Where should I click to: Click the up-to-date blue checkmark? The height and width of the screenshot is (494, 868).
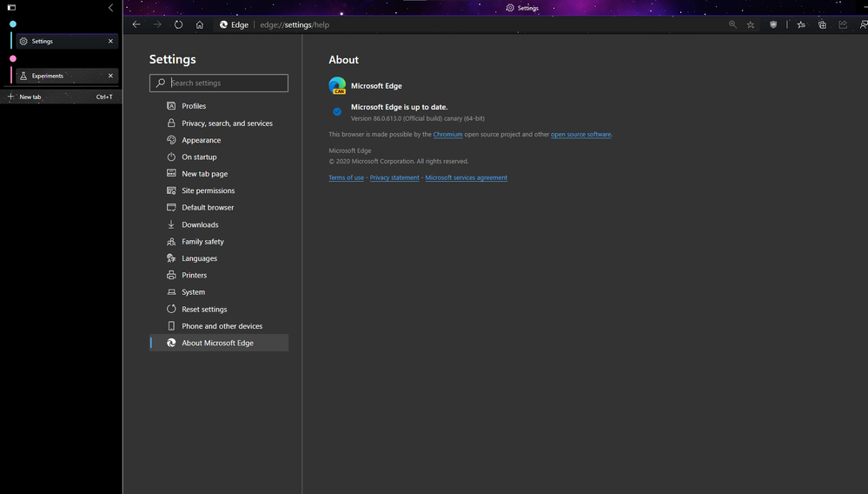coord(337,111)
